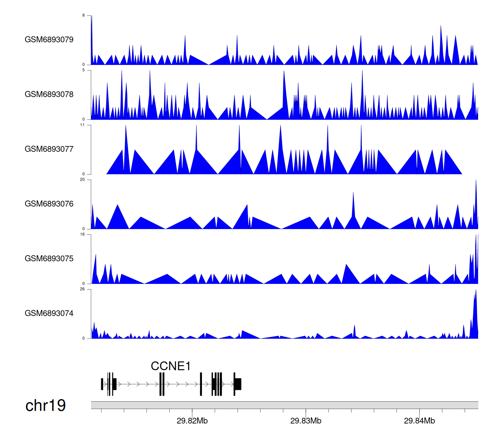The height and width of the screenshot is (444, 504).
Task: Select the 29.83Mb axis tick label
Action: tap(306, 421)
